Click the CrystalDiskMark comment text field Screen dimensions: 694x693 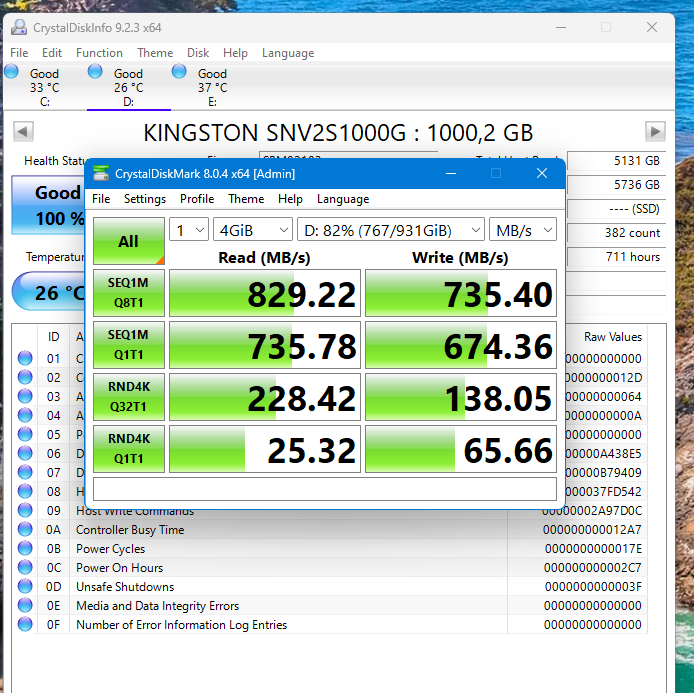click(325, 489)
